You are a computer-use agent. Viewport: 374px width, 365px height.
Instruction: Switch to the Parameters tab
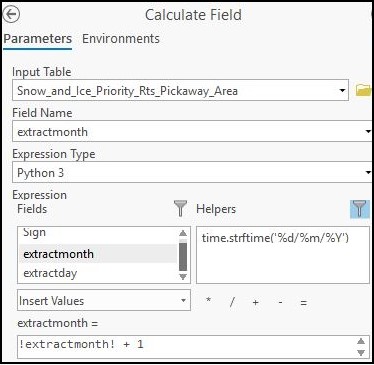[x=38, y=39]
